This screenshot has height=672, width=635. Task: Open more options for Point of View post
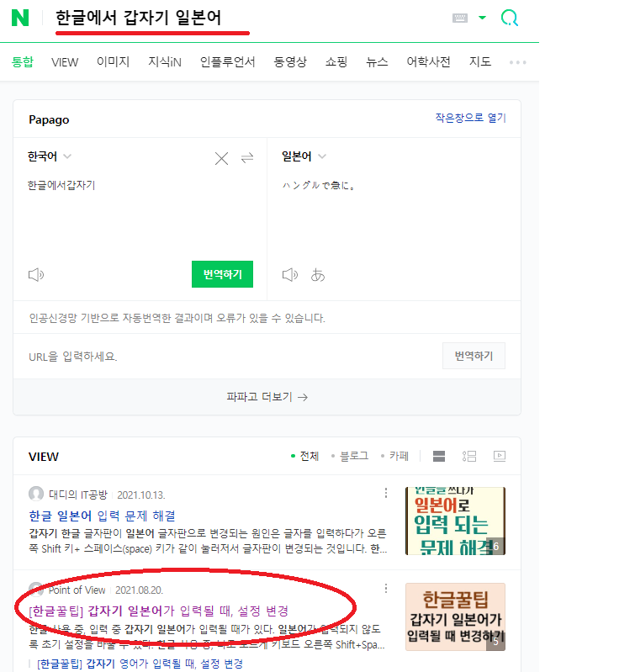386,589
